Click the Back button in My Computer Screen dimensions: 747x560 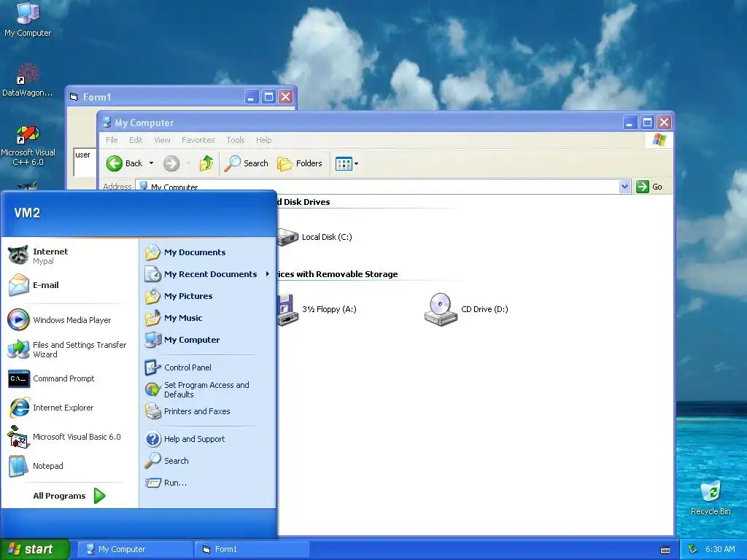point(124,163)
